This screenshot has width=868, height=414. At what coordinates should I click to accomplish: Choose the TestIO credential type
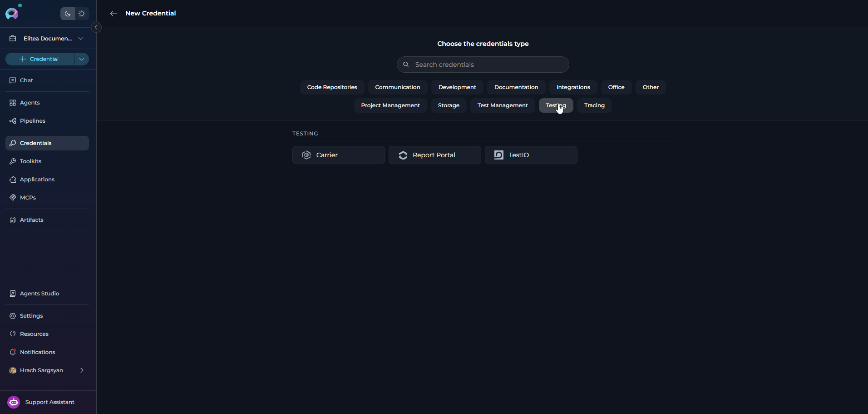pyautogui.click(x=531, y=155)
